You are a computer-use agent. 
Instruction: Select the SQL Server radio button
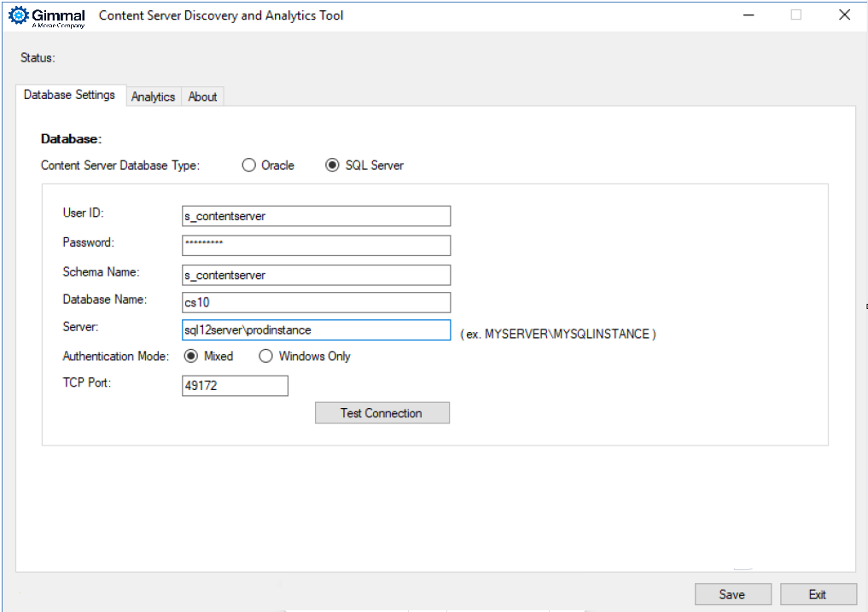tap(333, 166)
